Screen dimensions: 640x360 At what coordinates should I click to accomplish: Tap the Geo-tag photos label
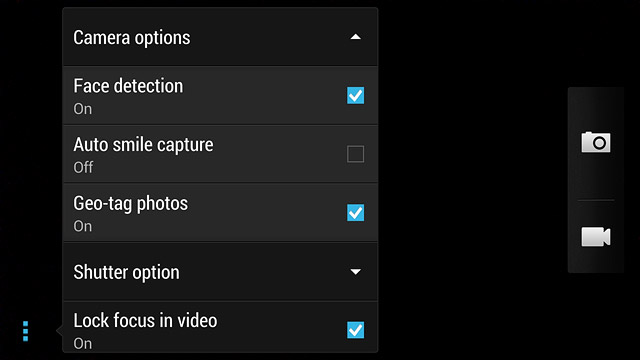[131, 204]
